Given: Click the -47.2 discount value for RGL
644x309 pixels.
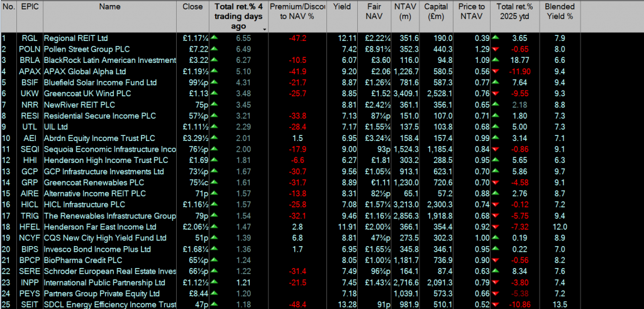Looking at the screenshot, I should 297,38.
